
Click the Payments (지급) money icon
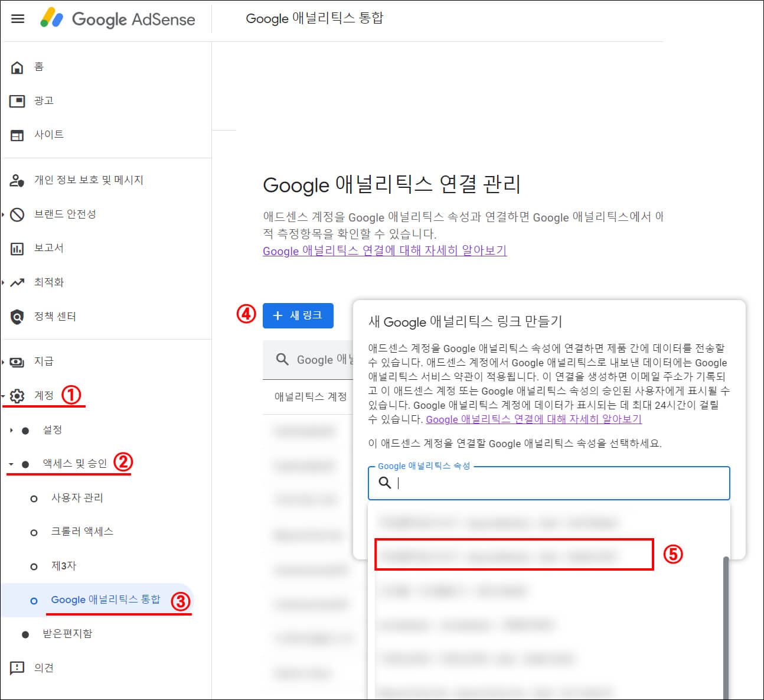[x=17, y=362]
